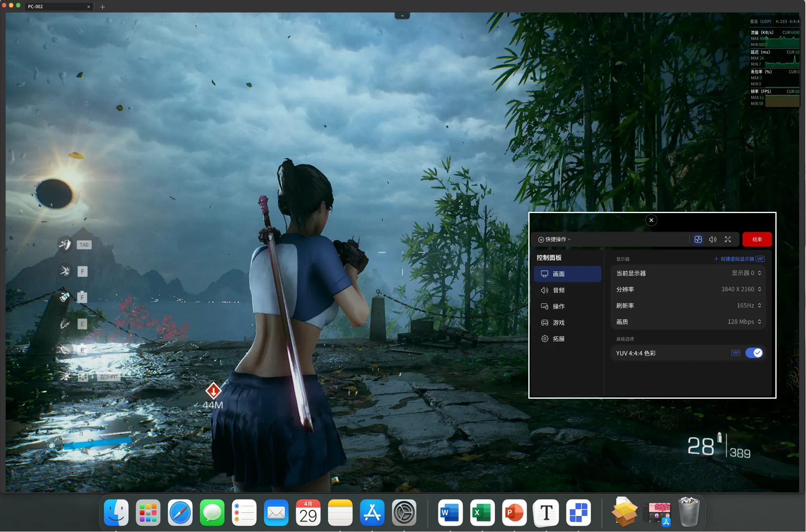Close the control panel with X
Image resolution: width=806 pixels, height=532 pixels.
pyautogui.click(x=651, y=220)
